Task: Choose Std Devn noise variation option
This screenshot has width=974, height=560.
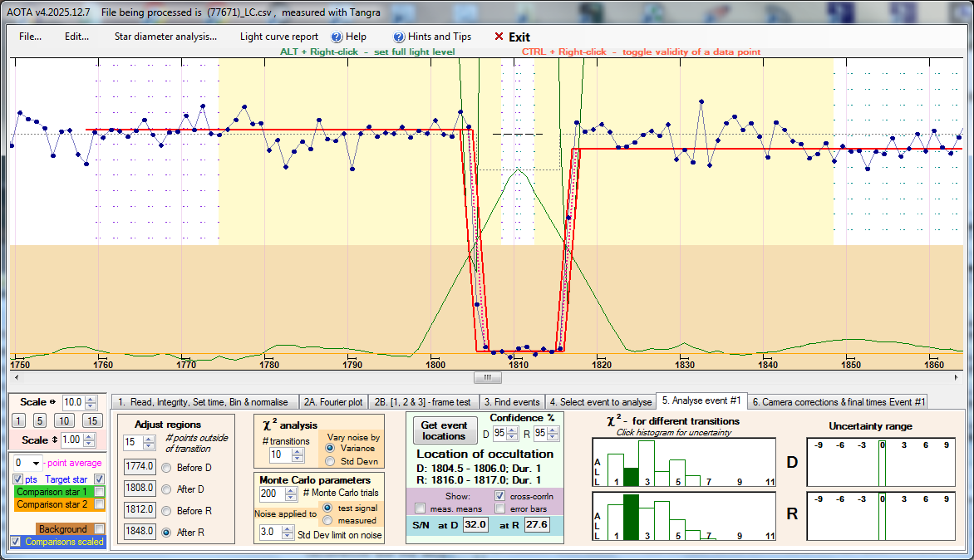Action: coord(330,461)
